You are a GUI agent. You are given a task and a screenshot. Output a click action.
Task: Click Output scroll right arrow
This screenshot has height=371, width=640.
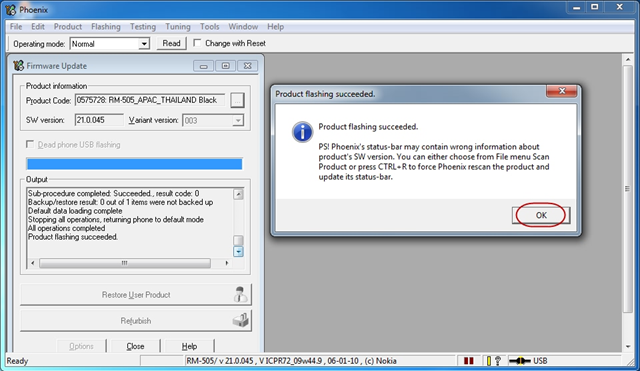pos(227,263)
